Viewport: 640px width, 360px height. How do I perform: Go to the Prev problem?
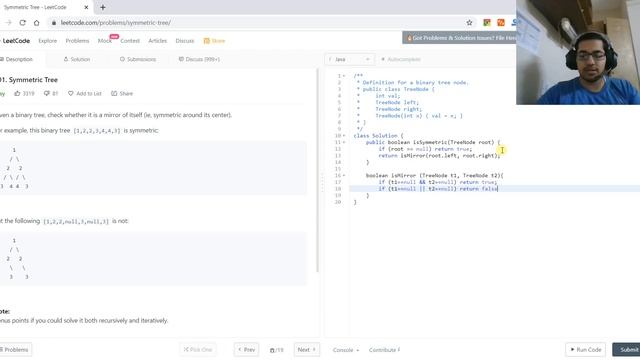coord(247,350)
